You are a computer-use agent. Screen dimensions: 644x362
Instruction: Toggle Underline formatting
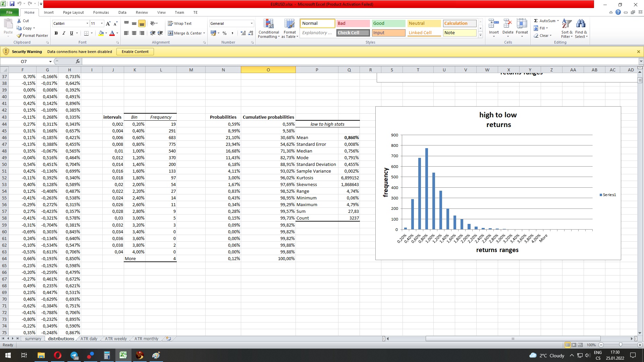point(71,33)
